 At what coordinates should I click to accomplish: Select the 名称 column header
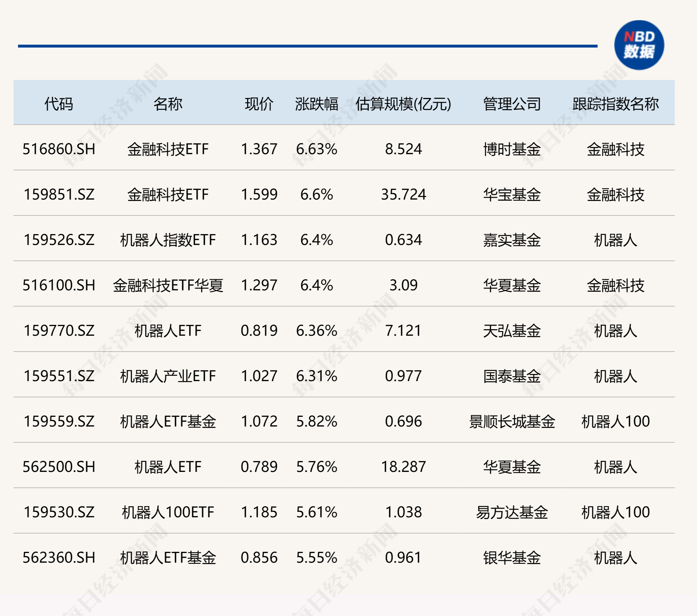tap(167, 103)
